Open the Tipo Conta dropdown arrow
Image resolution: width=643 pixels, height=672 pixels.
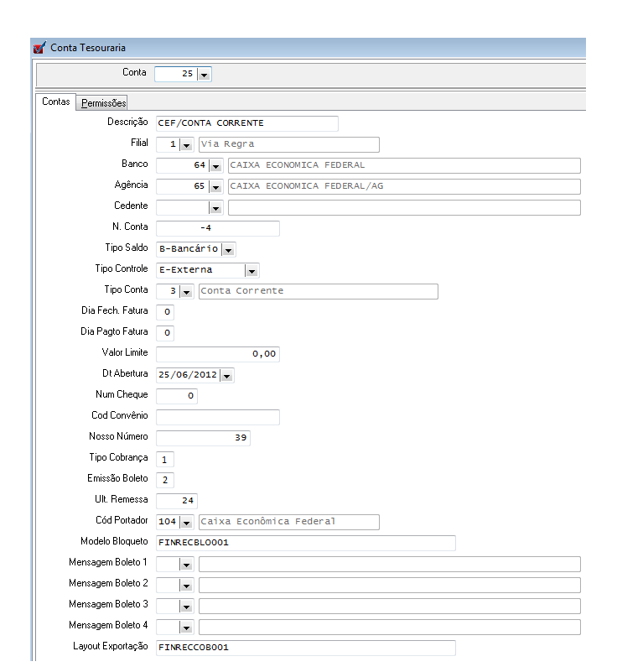pyautogui.click(x=186, y=291)
